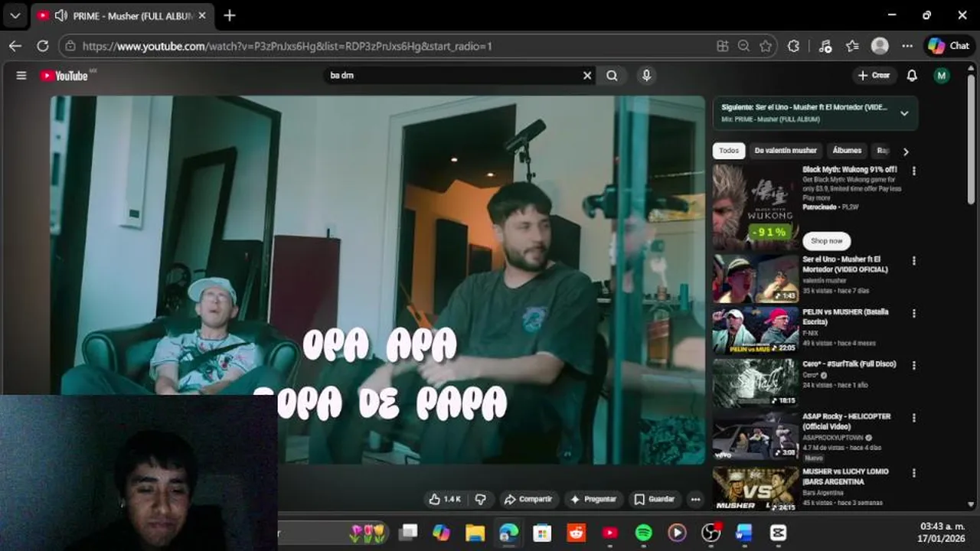Like the video with 1.4 K likes
980x551 pixels.
pyautogui.click(x=445, y=499)
